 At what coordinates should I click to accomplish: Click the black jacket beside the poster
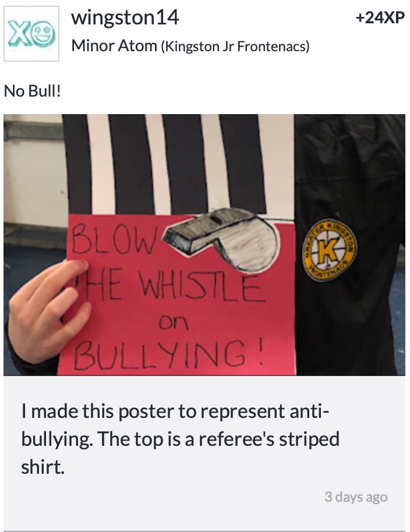tap(349, 244)
